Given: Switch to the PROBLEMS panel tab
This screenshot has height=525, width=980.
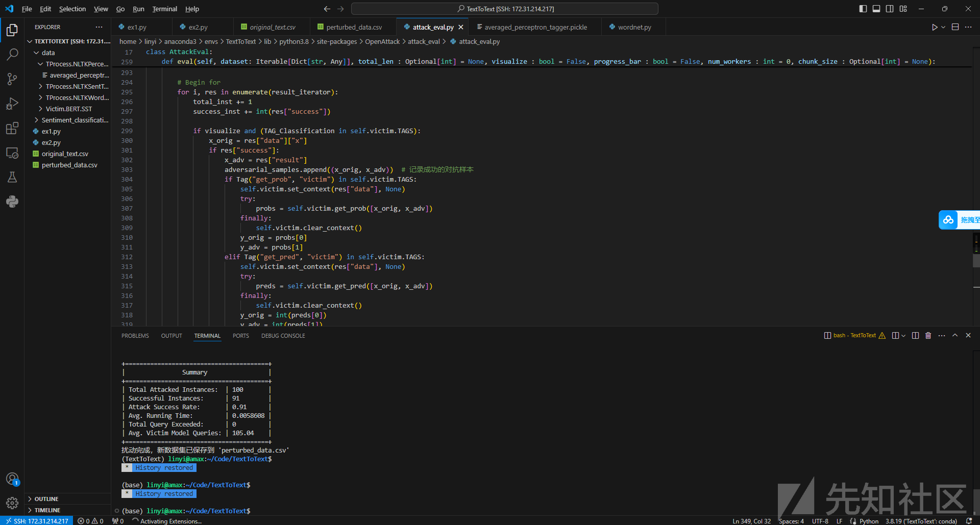Looking at the screenshot, I should 135,336.
